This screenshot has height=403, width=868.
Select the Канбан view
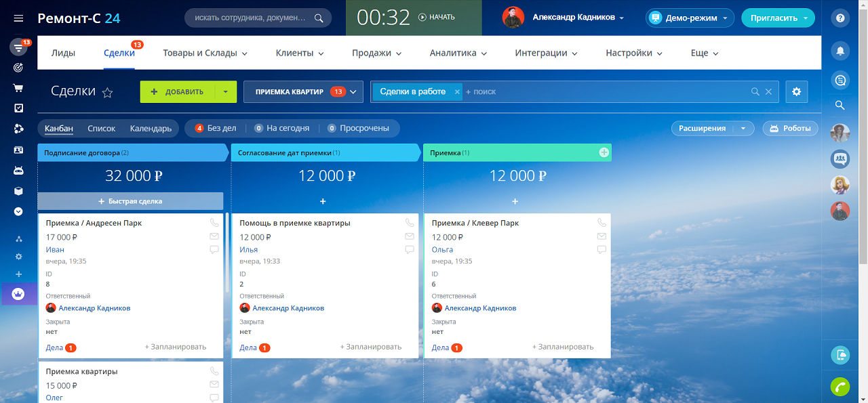(59, 128)
